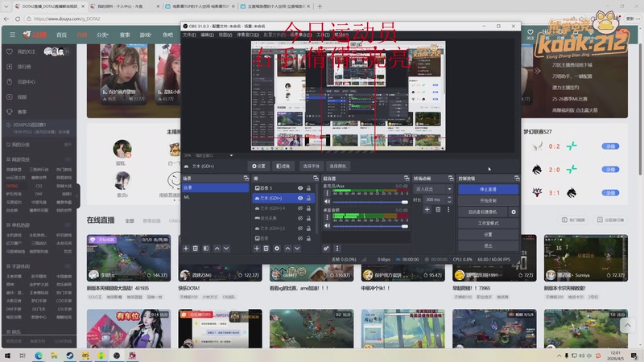The image size is (644, 362).
Task: Expand 分类 dropdown in Douyu navbar
Action: [102, 35]
